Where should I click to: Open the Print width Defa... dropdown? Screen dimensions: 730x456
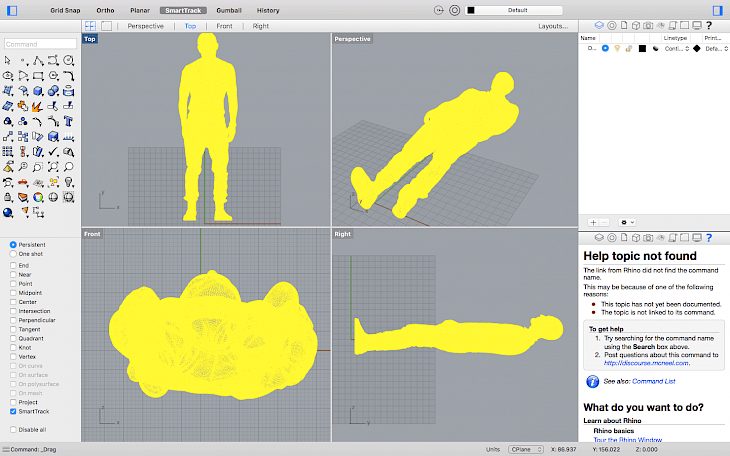pyautogui.click(x=716, y=48)
